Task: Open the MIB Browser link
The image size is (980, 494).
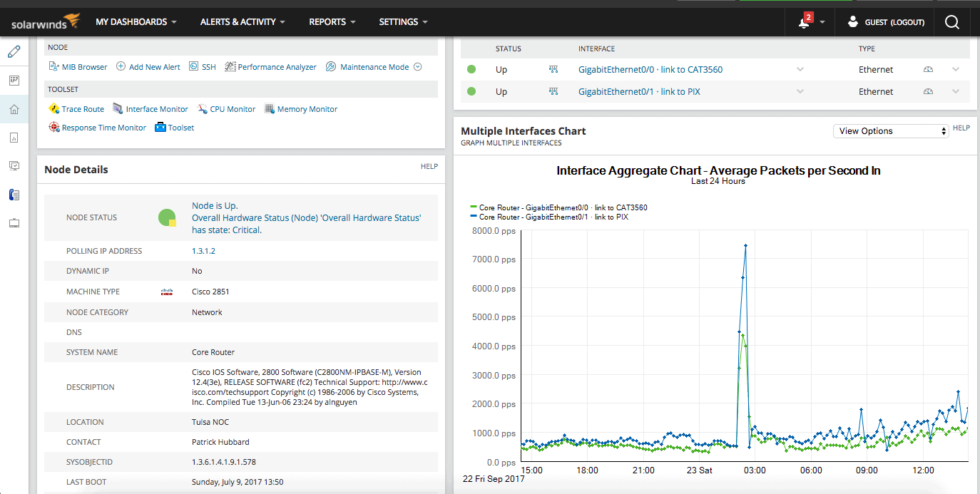Action: pos(84,67)
